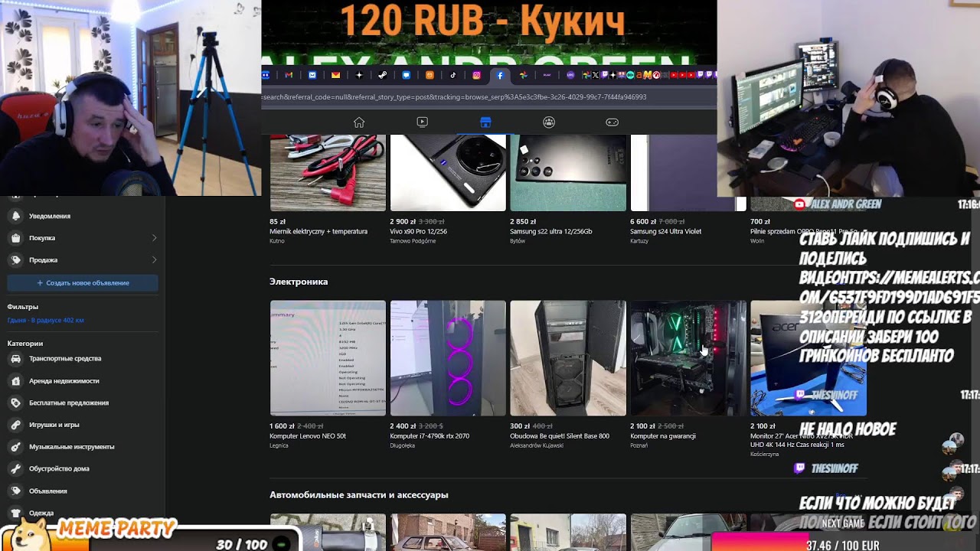The width and height of the screenshot is (980, 551).
Task: Open Транспортные средства category
Action: 65,358
